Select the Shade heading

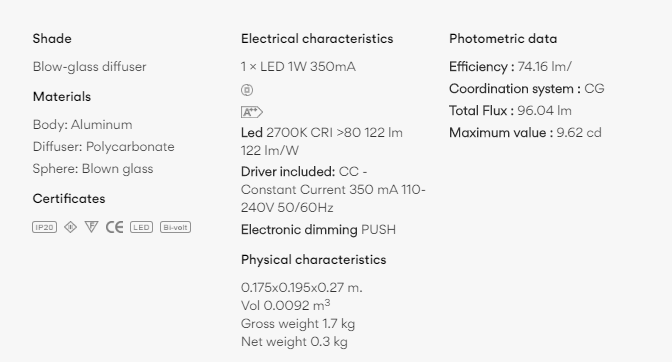click(x=52, y=39)
